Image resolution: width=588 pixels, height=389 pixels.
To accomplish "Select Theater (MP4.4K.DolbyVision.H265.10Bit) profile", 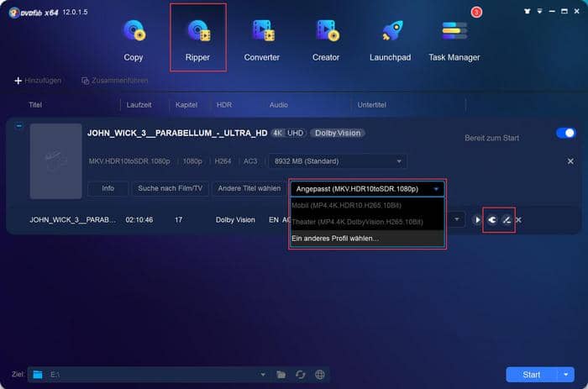I will coord(368,222).
